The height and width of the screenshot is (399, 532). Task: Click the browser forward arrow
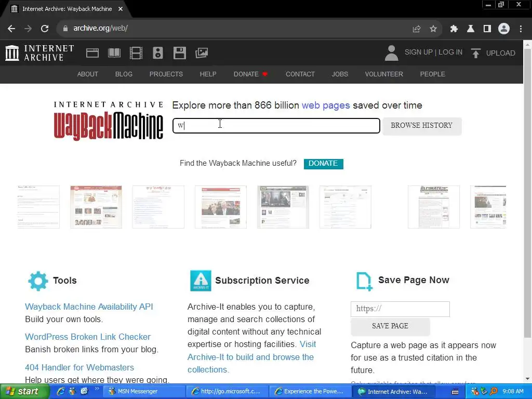pos(28,29)
